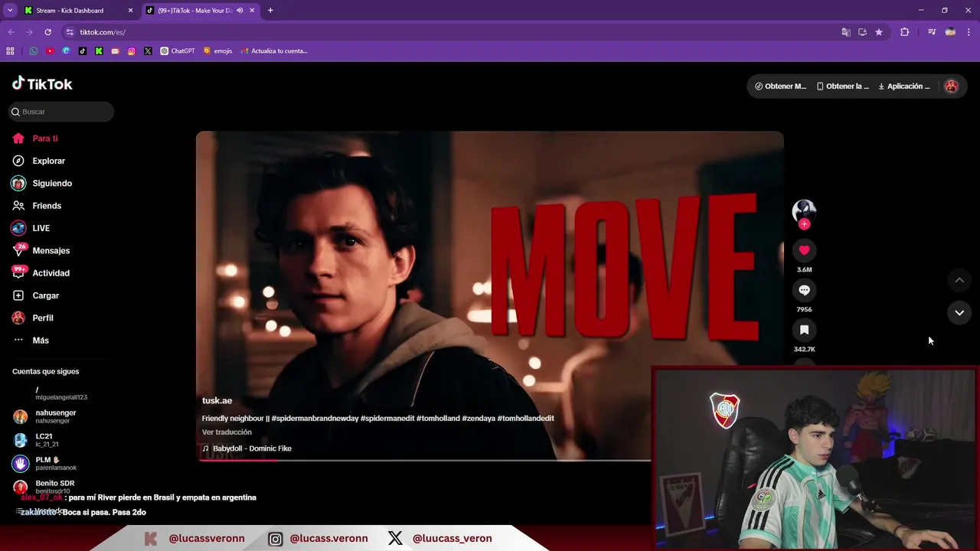980x551 pixels.
Task: View site information icon
Action: coord(70,32)
